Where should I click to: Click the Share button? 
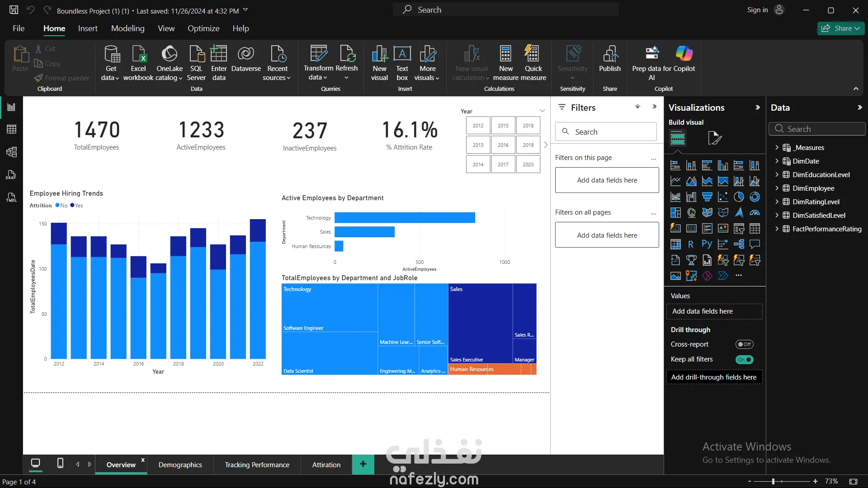point(840,28)
